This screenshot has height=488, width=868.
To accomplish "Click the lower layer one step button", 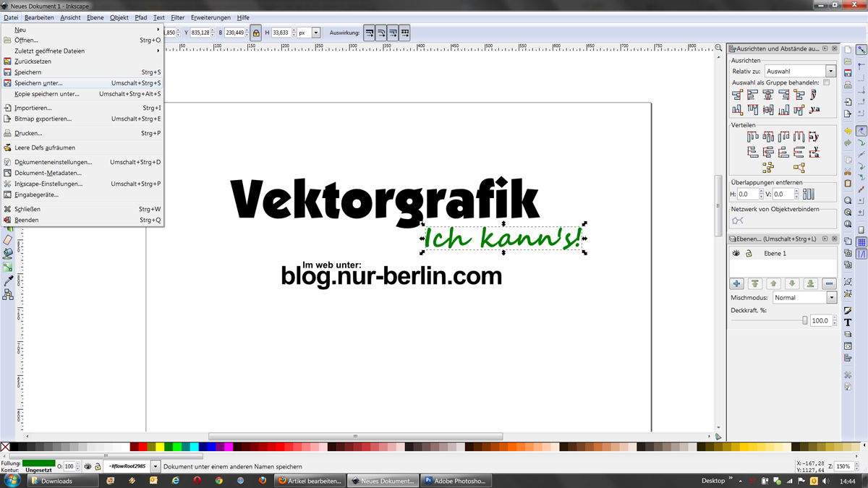I will click(793, 284).
